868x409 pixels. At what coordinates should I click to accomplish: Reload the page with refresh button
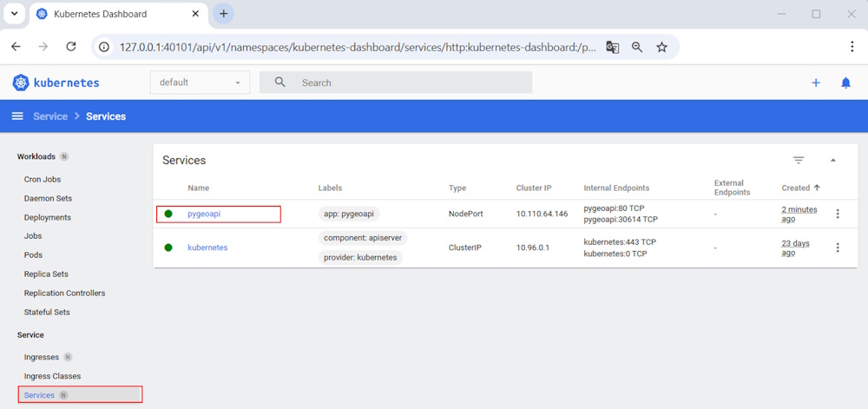[x=71, y=47]
